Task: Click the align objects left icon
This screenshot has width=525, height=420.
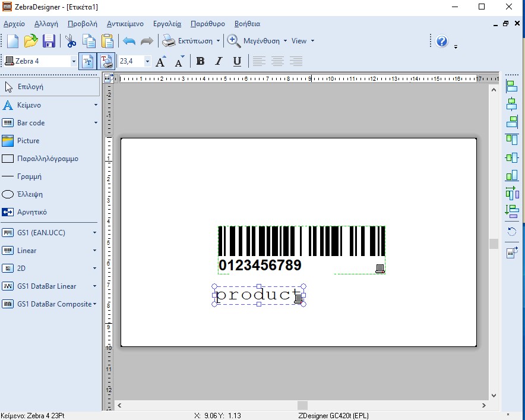Action: click(512, 86)
